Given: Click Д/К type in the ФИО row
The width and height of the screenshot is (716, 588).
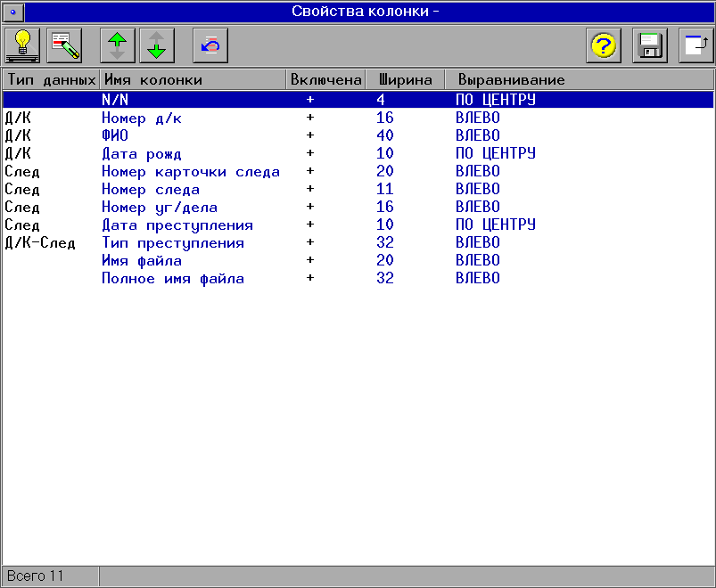Looking at the screenshot, I should click(x=18, y=135).
